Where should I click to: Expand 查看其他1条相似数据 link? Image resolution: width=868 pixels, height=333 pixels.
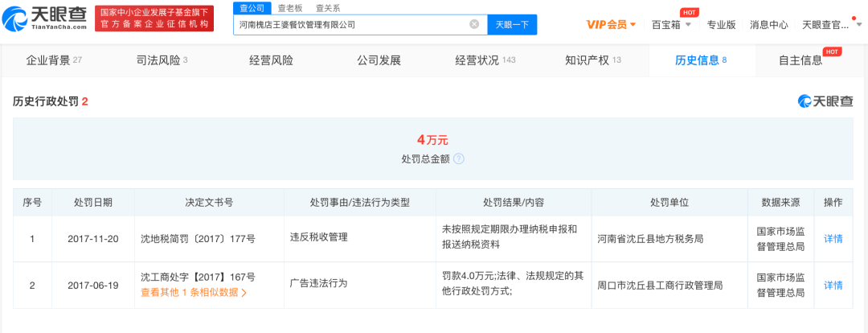[x=193, y=292]
